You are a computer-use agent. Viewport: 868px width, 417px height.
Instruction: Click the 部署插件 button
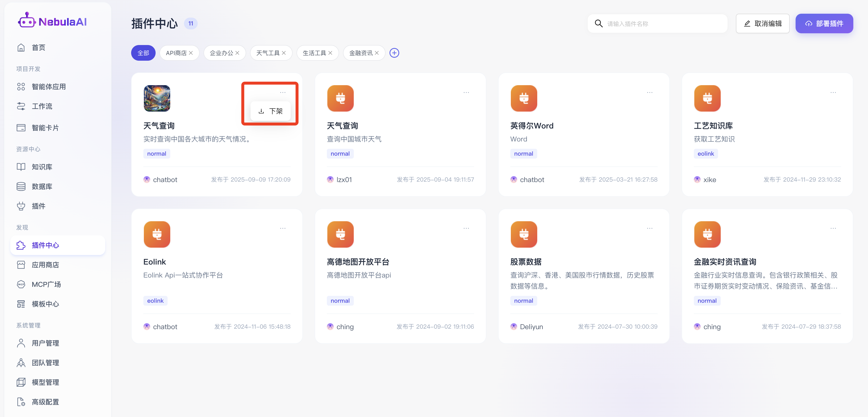coord(824,23)
